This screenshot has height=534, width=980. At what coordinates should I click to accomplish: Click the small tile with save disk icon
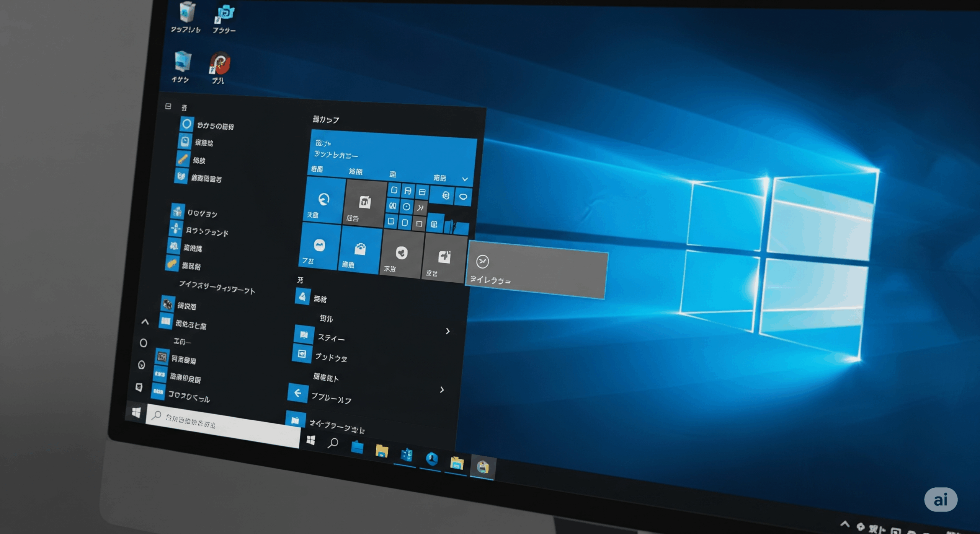point(408,190)
